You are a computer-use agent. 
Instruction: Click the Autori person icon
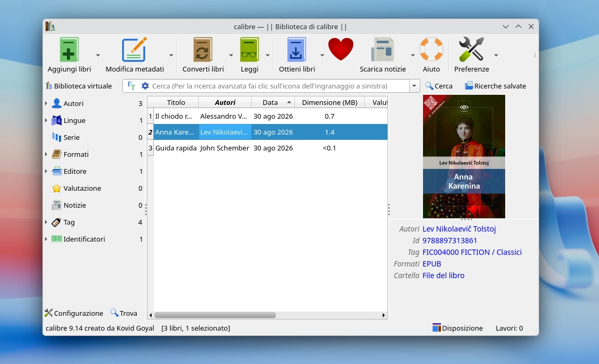point(57,103)
